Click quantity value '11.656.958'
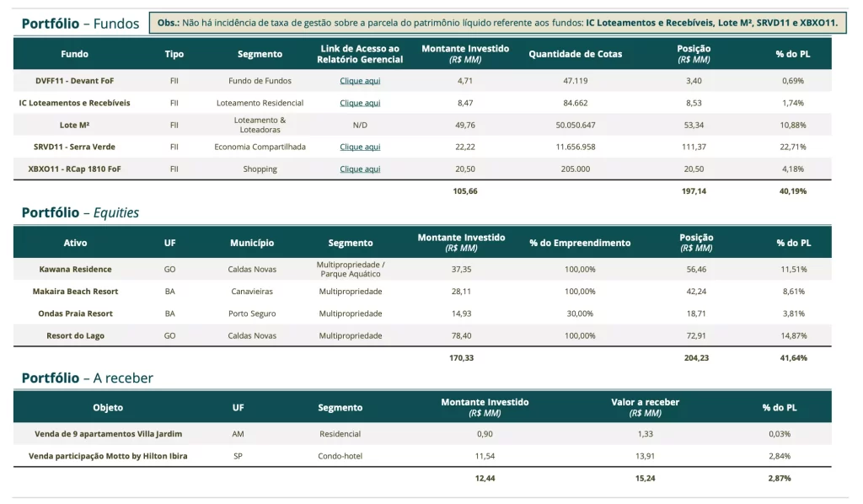Image resolution: width=863 pixels, height=504 pixels. (x=576, y=147)
